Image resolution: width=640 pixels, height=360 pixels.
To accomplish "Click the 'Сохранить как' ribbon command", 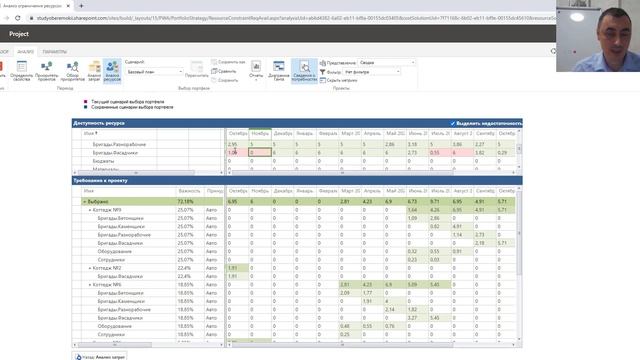I will point(228,62).
